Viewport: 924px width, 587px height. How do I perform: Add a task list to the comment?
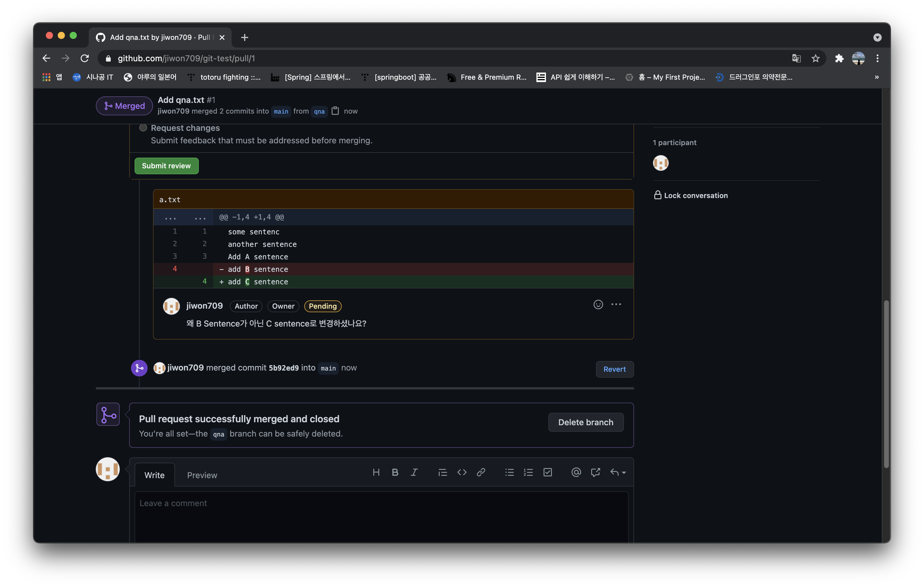547,472
